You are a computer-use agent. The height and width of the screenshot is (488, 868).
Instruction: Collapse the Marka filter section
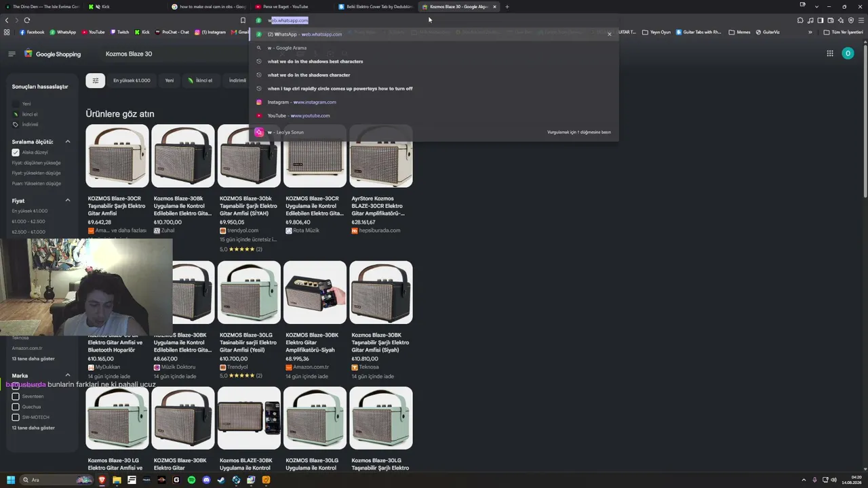[68, 375]
